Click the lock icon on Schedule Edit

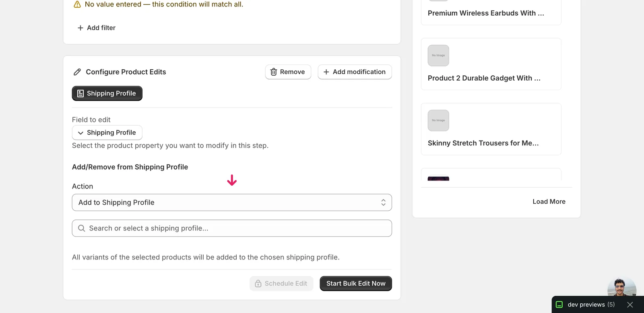(258, 284)
